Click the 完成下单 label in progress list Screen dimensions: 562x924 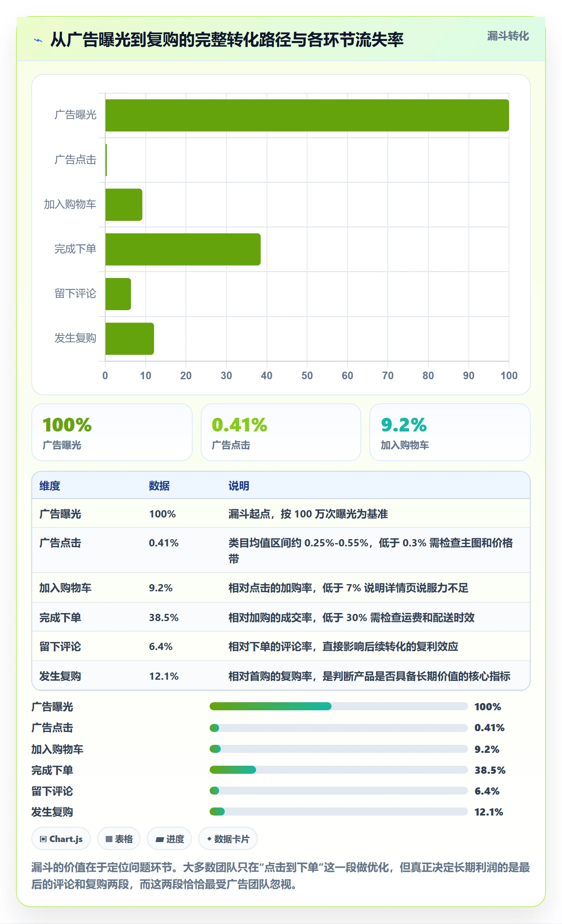tap(52, 770)
